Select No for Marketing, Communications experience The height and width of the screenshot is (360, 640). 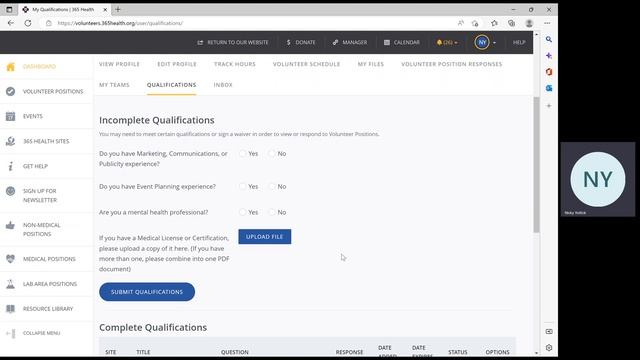click(x=272, y=153)
